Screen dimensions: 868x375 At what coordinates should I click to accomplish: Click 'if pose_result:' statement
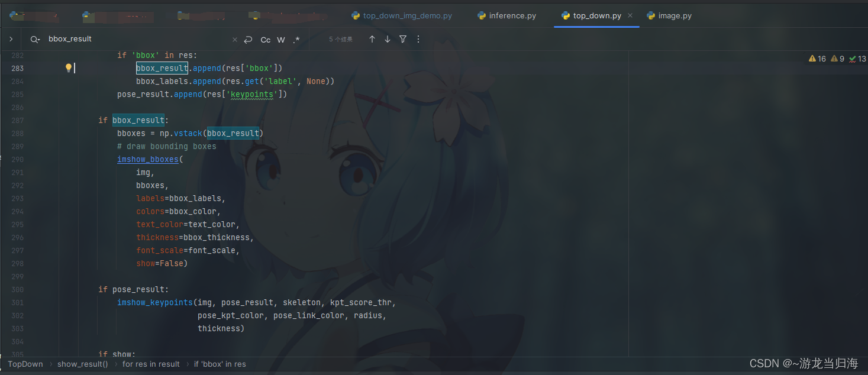pos(134,289)
